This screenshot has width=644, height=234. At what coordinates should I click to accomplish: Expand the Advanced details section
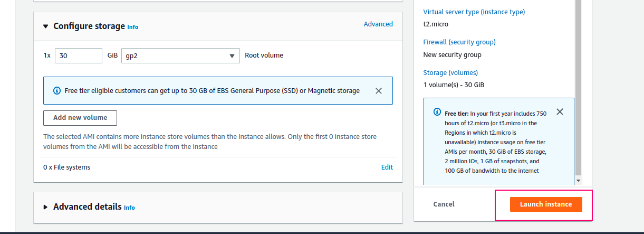(45, 208)
